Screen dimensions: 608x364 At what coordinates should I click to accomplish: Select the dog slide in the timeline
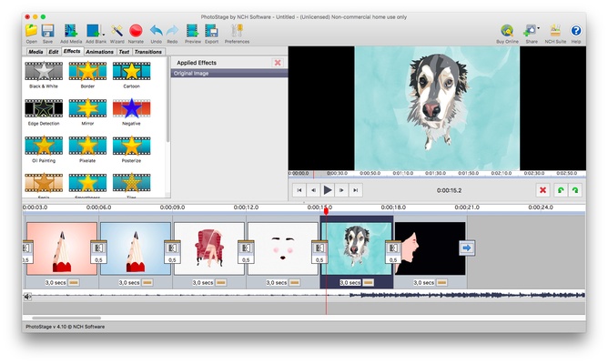357,248
